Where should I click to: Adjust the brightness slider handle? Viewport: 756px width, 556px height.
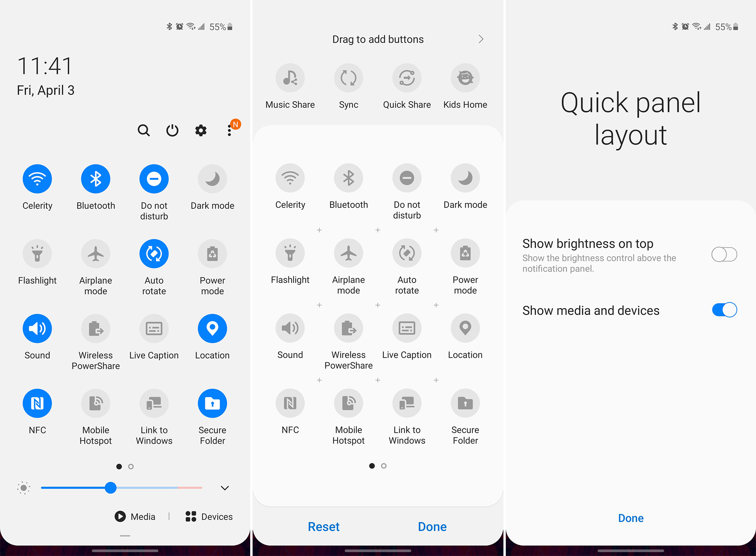pos(110,488)
